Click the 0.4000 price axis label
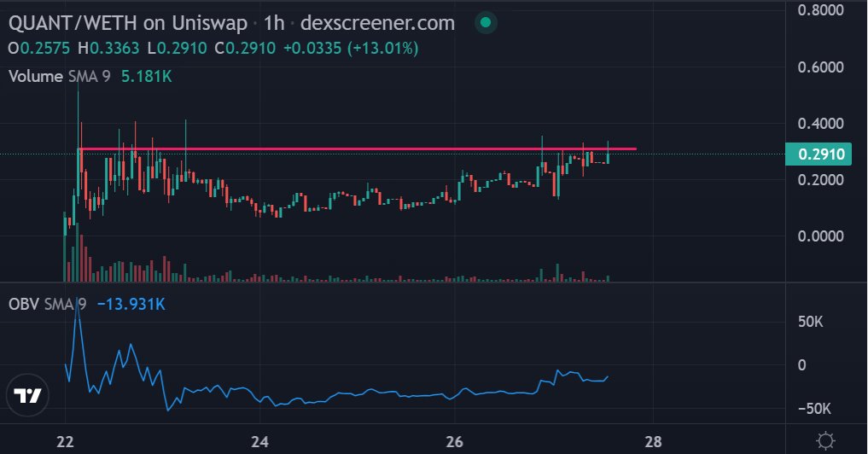 [x=821, y=124]
